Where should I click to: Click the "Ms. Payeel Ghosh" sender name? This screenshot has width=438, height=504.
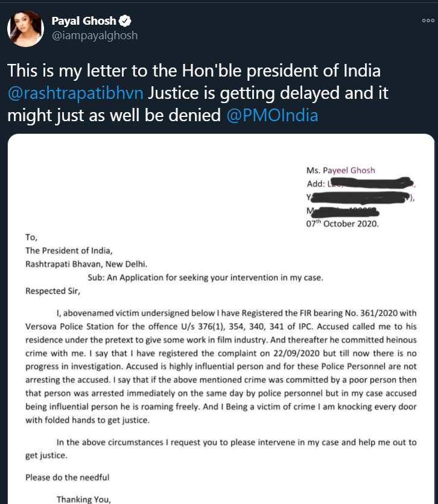click(x=340, y=171)
